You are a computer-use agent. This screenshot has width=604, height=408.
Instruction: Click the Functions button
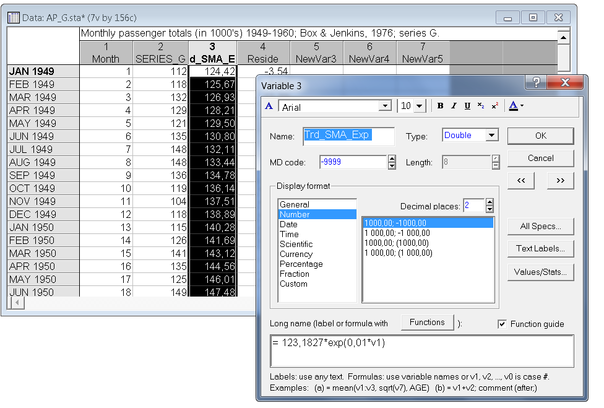tap(426, 323)
